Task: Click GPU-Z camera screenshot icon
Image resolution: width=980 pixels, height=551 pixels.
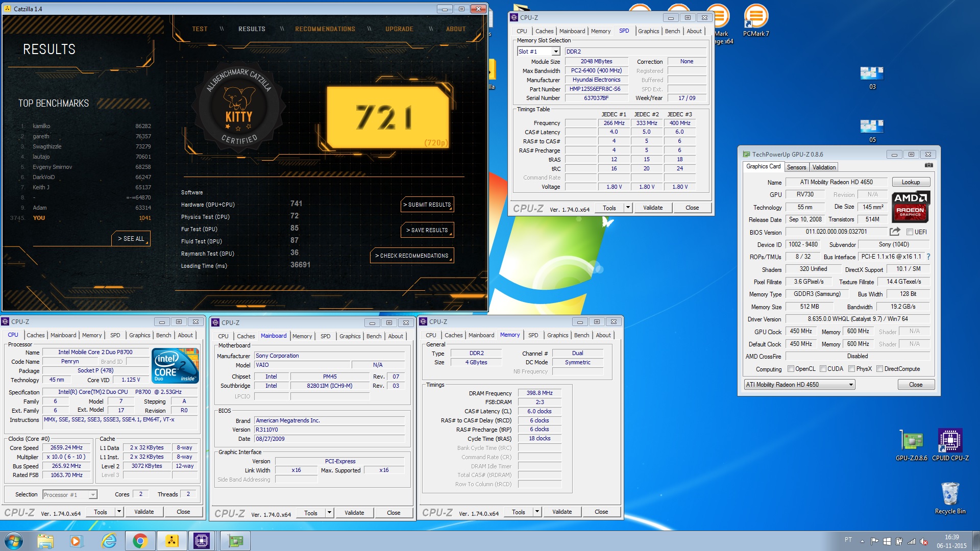Action: pos(929,166)
